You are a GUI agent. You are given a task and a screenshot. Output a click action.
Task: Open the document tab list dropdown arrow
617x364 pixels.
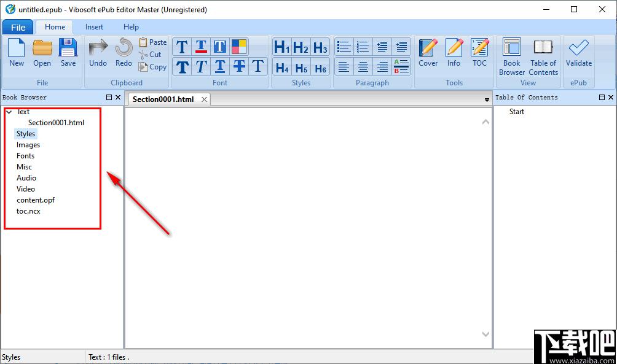(487, 100)
